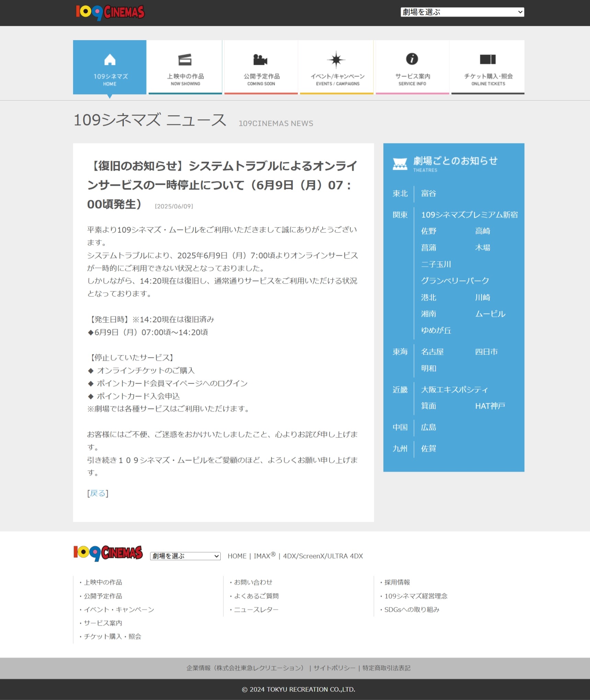Select 木場 theater link
The width and height of the screenshot is (590, 700).
(x=483, y=248)
